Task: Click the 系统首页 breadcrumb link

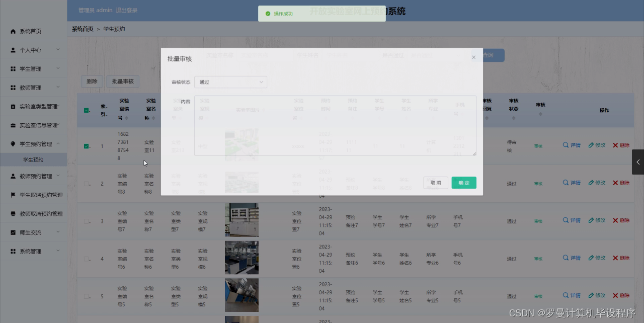Action: pyautogui.click(x=82, y=29)
